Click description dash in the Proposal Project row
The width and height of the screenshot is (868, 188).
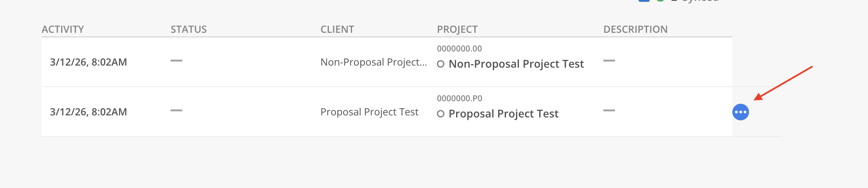[609, 111]
